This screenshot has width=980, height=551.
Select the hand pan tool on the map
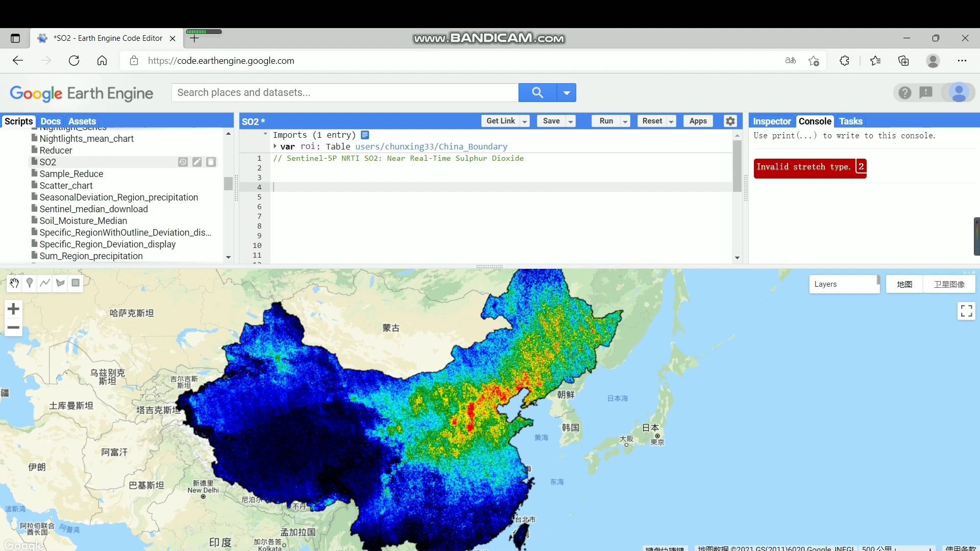14,283
